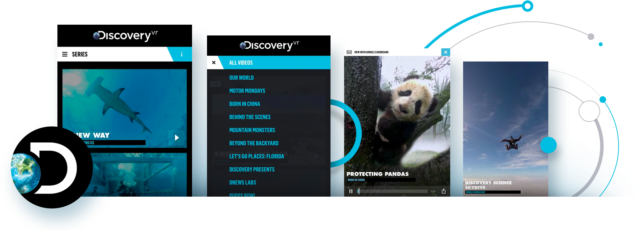Click the large Discovery D globe logo
Image resolution: width=644 pixels, height=230 pixels.
tap(52, 167)
